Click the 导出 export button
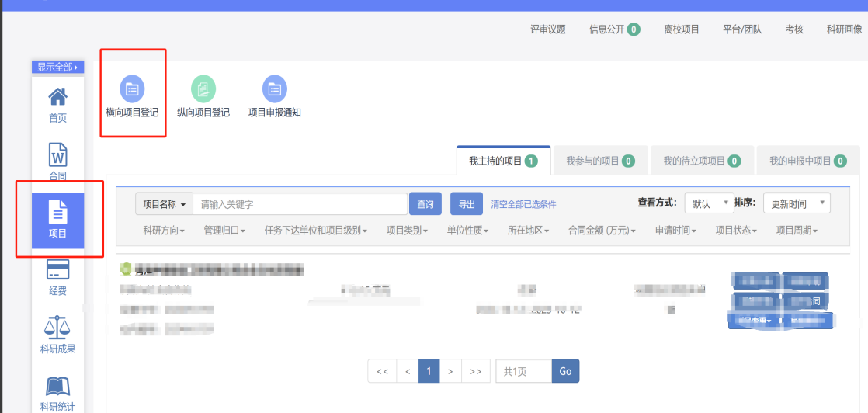868x413 pixels. coord(467,204)
